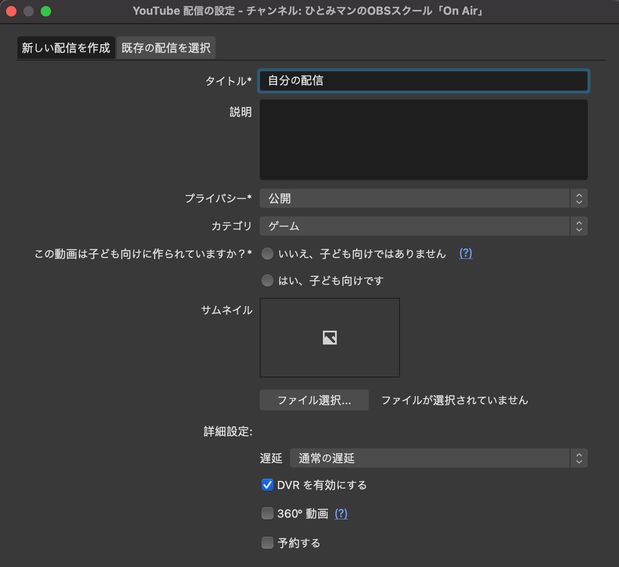
Task: Open the プライバシー dropdown showing 公開
Action: [x=424, y=198]
